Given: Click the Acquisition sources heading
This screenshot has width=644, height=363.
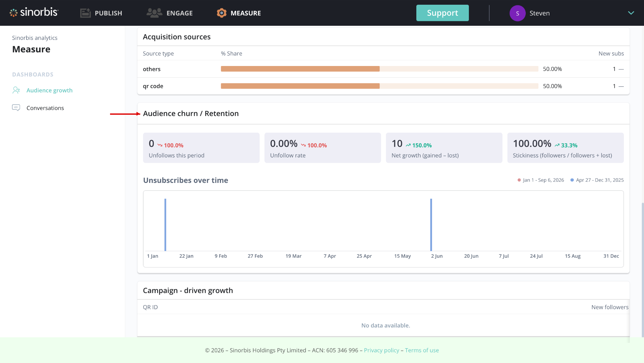Looking at the screenshot, I should 177,37.
